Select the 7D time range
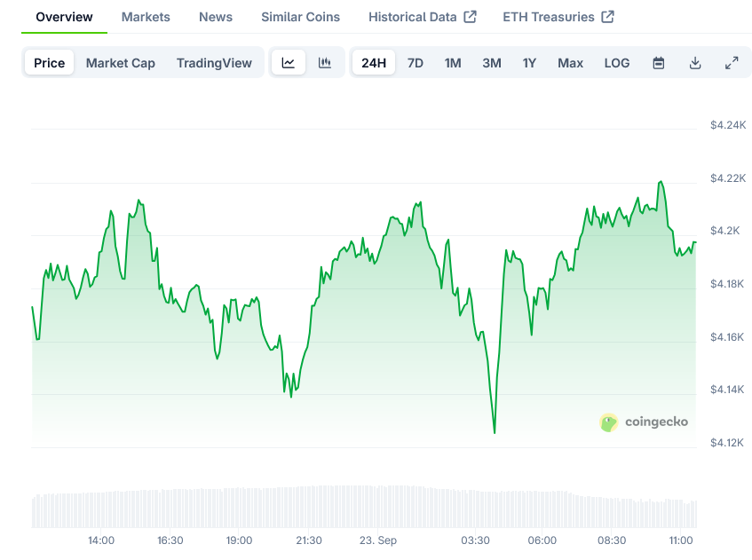The height and width of the screenshot is (560, 752). tap(415, 63)
